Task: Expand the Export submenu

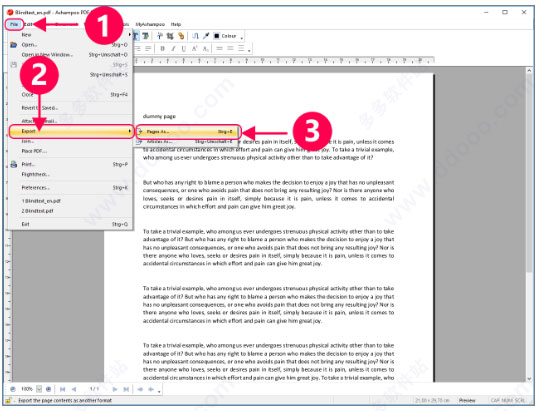Action: pyautogui.click(x=71, y=131)
